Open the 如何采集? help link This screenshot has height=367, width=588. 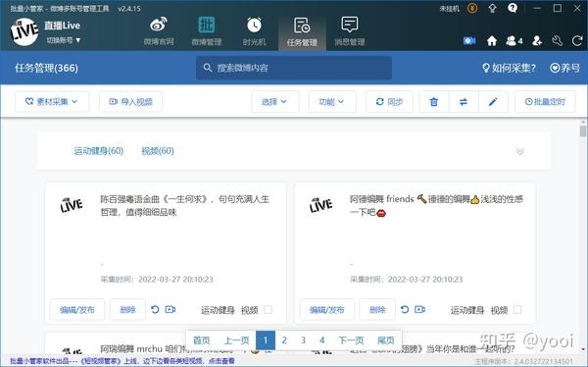[509, 68]
